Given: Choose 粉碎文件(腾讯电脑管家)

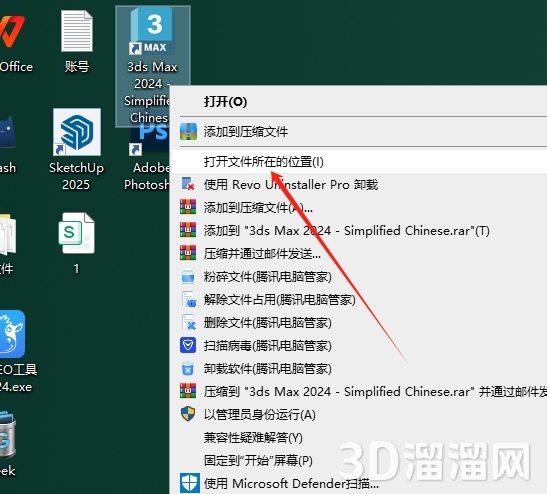Looking at the screenshot, I should click(359, 277).
